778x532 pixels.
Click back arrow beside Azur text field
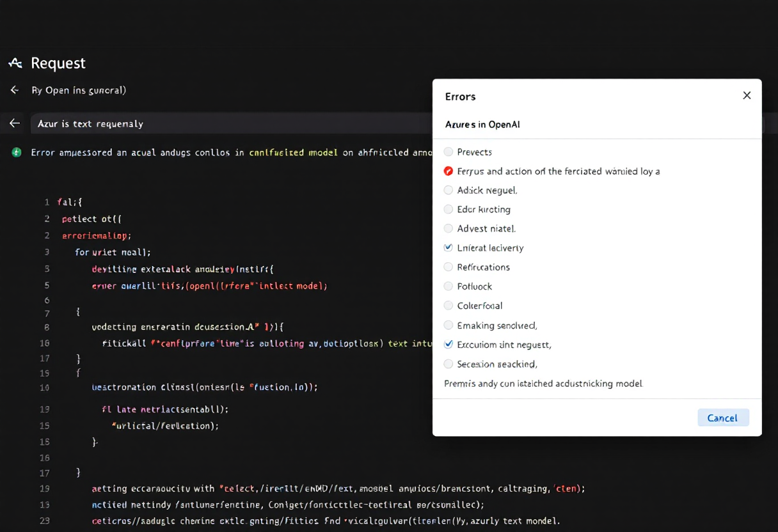click(15, 123)
